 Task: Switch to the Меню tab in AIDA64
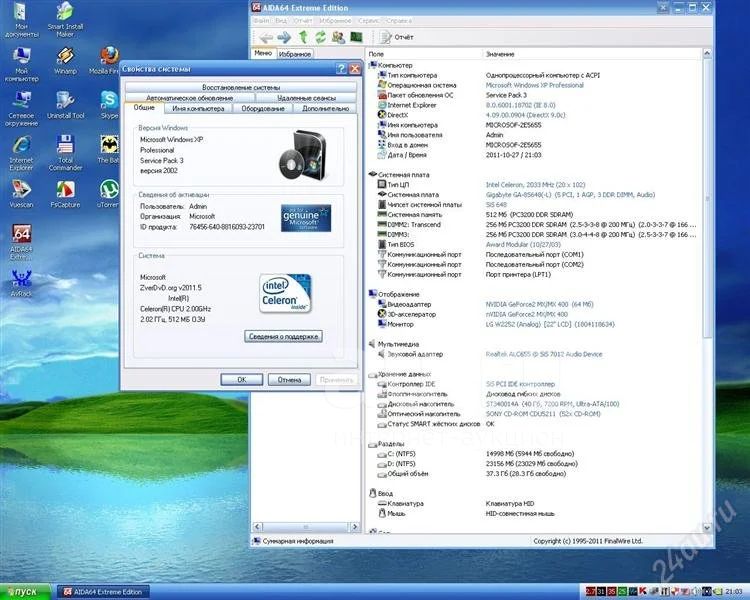tap(263, 53)
